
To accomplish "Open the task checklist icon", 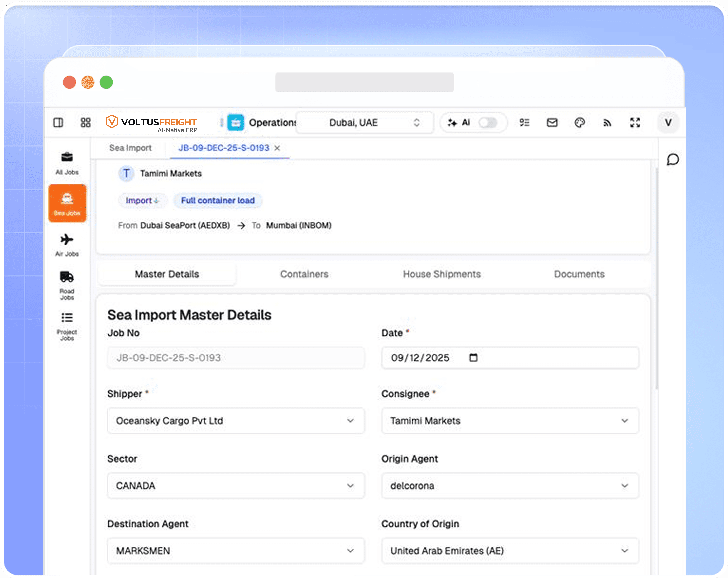I will (524, 122).
